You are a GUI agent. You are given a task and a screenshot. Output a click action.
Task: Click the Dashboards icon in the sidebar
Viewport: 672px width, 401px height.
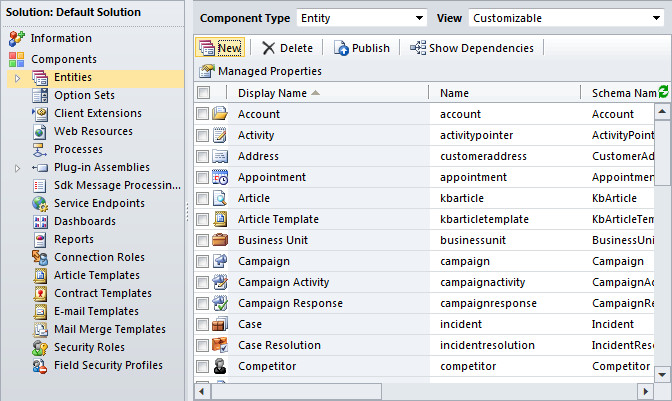[x=40, y=222]
